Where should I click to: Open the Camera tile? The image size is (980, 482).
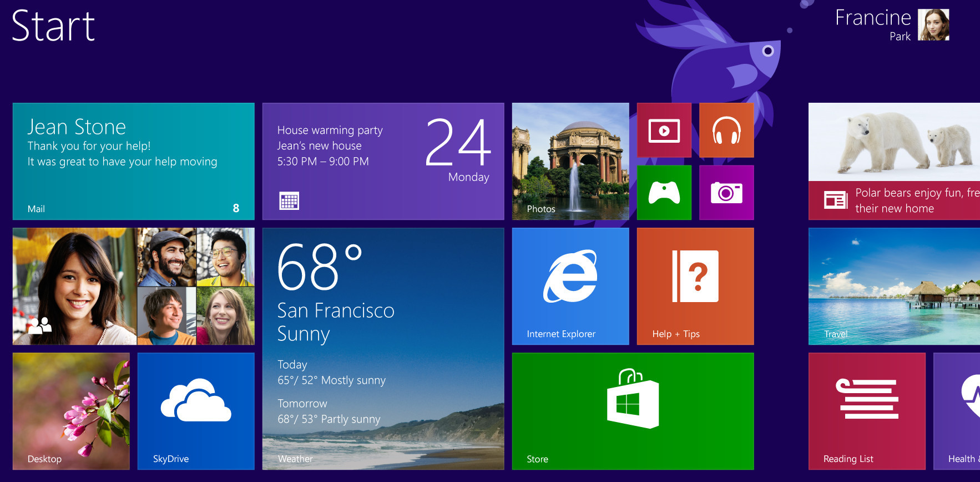click(x=726, y=193)
